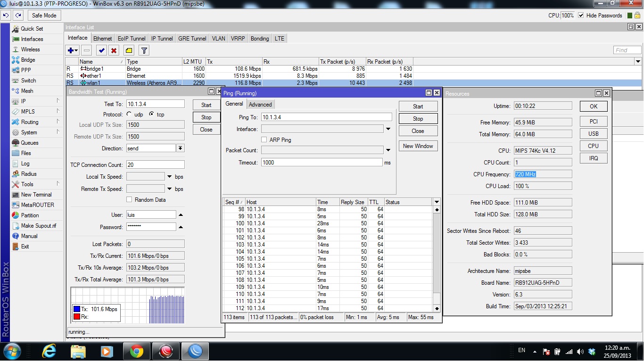The width and height of the screenshot is (644, 362).
Task: Open the Queues sidebar icon
Action: point(16,143)
